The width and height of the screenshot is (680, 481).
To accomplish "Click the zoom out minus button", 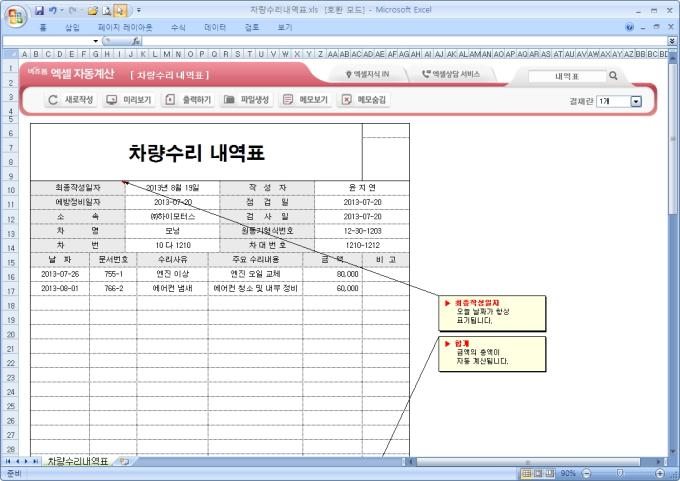I will coord(586,473).
